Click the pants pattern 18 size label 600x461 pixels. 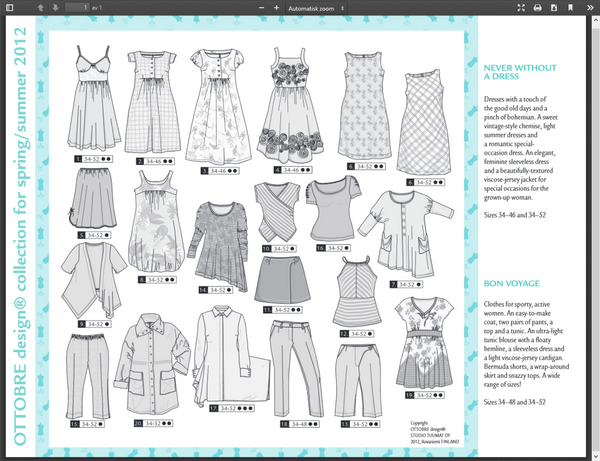pos(300,424)
